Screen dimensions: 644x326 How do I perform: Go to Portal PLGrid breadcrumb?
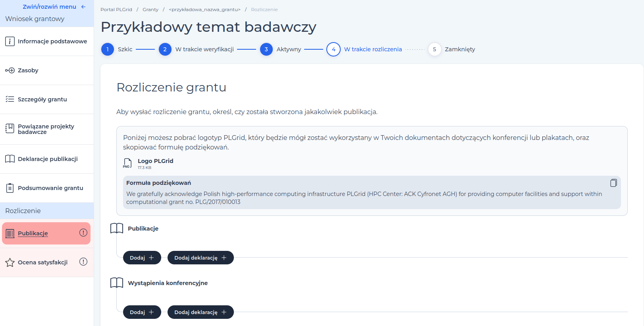tap(116, 10)
